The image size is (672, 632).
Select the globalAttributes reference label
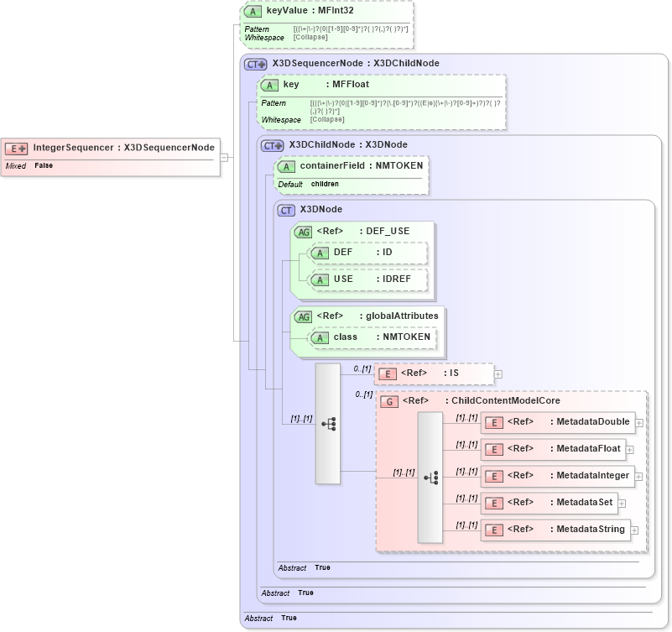pos(378,316)
